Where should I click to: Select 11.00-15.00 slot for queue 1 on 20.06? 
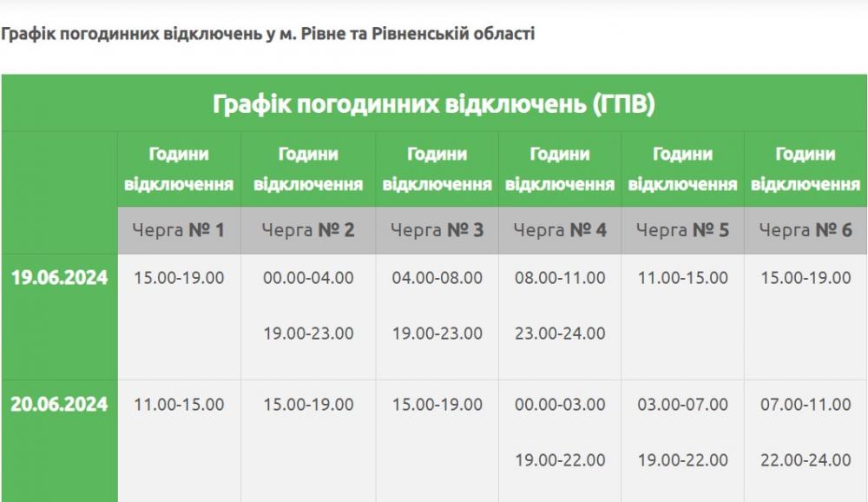(179, 405)
